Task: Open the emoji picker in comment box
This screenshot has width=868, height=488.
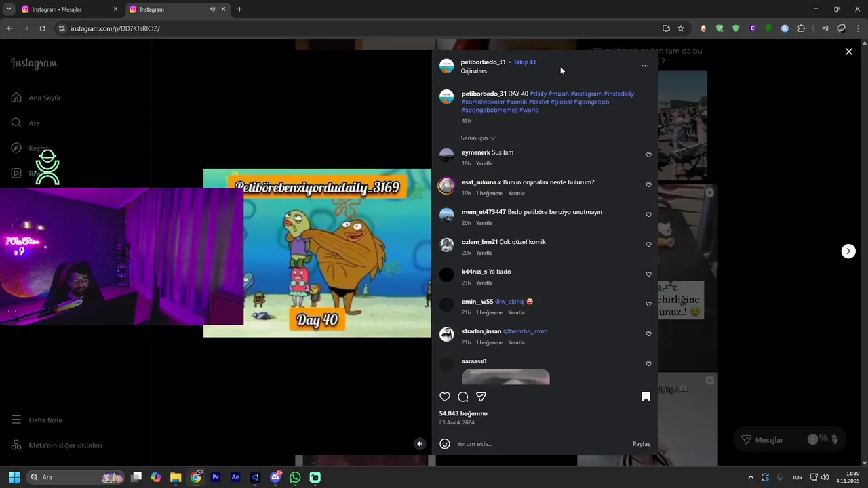Action: click(x=445, y=444)
